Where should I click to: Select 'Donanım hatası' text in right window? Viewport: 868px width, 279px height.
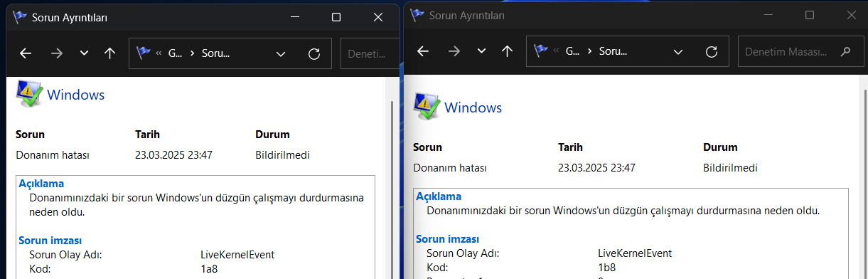tap(450, 168)
